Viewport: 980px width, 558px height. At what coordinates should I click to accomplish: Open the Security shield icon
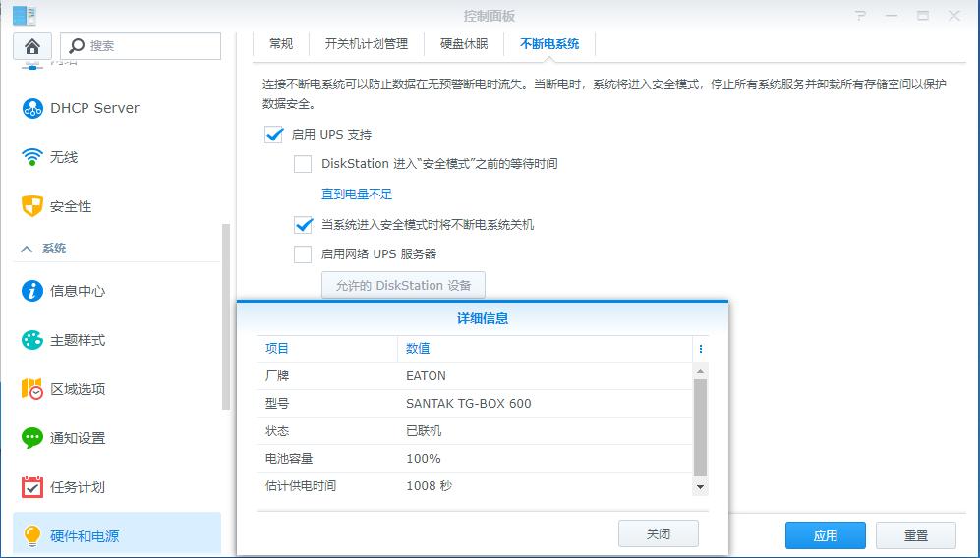31,206
